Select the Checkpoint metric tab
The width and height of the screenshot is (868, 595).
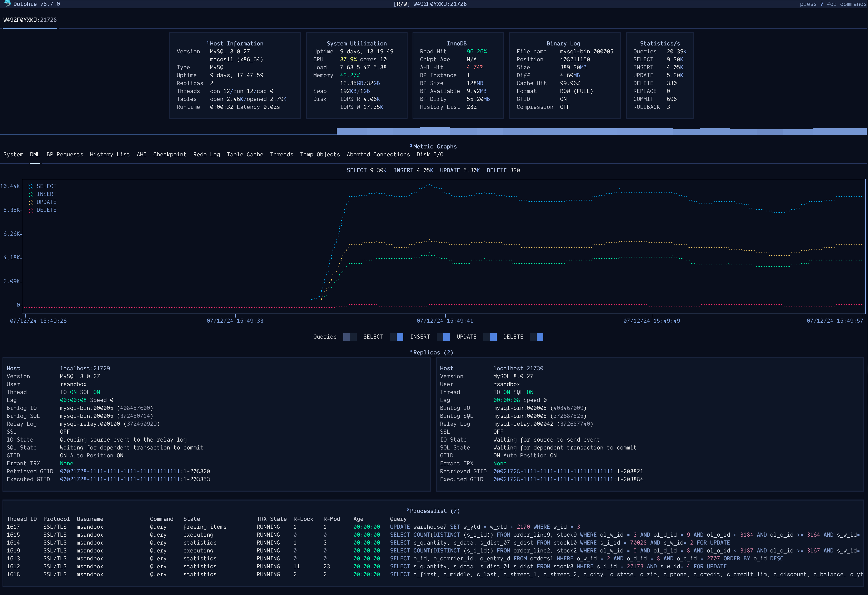coord(170,154)
